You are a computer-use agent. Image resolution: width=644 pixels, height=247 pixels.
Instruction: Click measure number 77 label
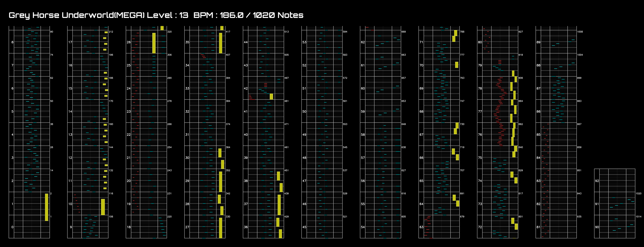[480, 111]
